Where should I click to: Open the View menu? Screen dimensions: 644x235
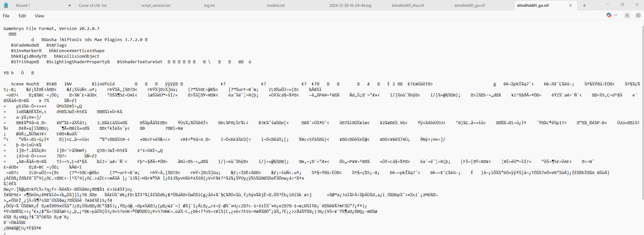(x=39, y=16)
